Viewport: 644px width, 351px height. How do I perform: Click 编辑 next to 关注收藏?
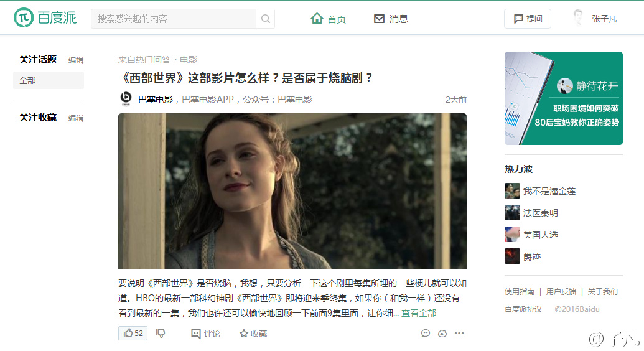click(x=75, y=118)
